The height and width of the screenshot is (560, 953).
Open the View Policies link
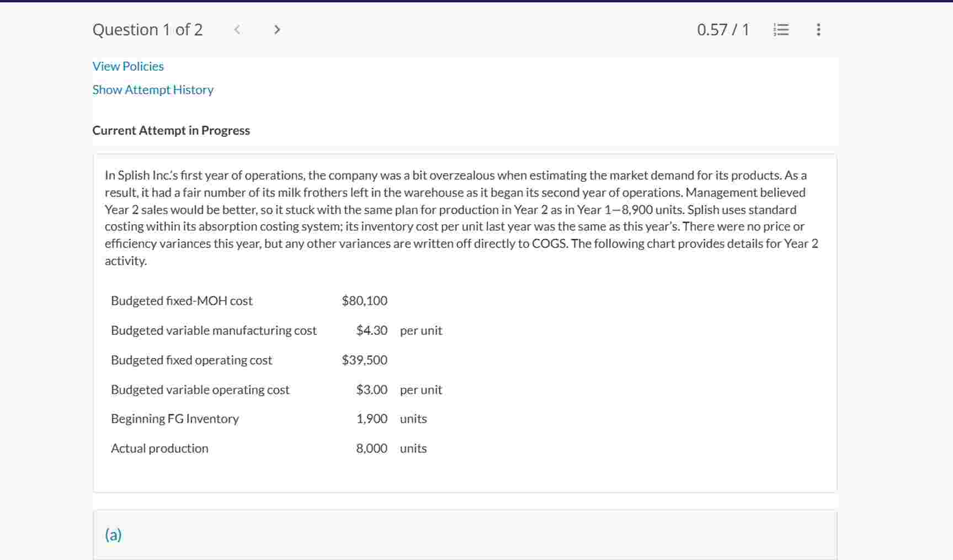pyautogui.click(x=128, y=66)
